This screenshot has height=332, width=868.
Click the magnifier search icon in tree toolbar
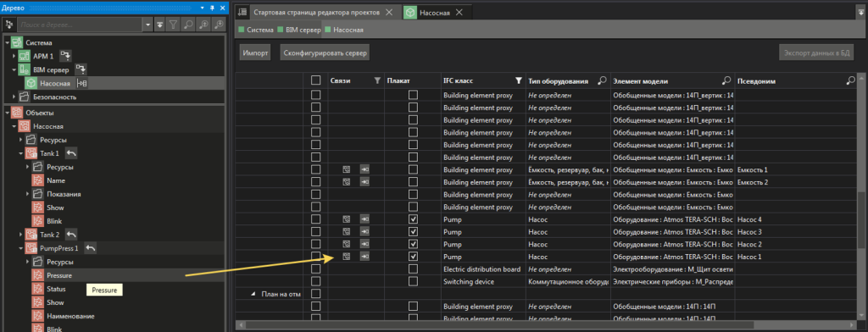click(189, 25)
